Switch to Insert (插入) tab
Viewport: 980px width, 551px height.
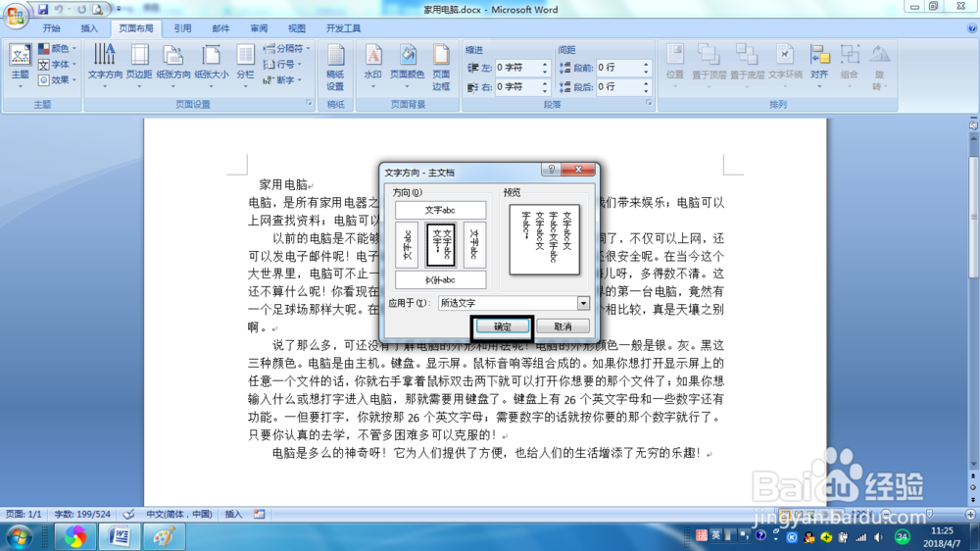89,28
